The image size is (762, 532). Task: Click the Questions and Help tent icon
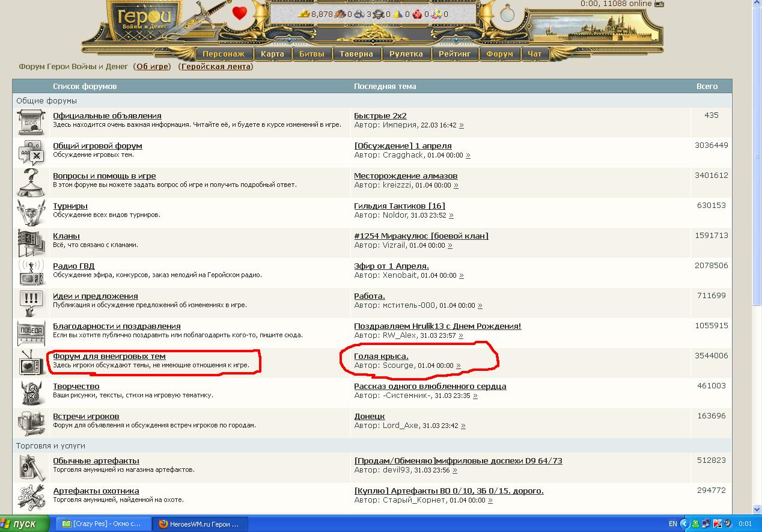tap(31, 182)
